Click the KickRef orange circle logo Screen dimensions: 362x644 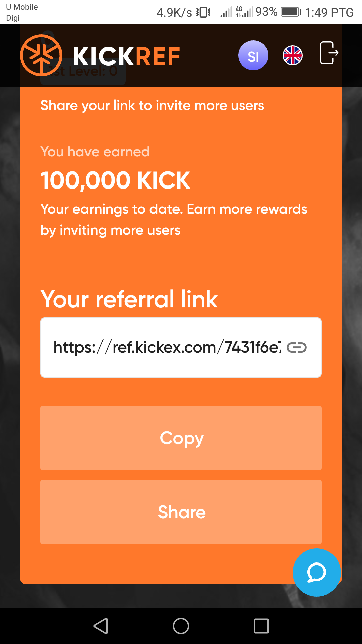click(41, 55)
